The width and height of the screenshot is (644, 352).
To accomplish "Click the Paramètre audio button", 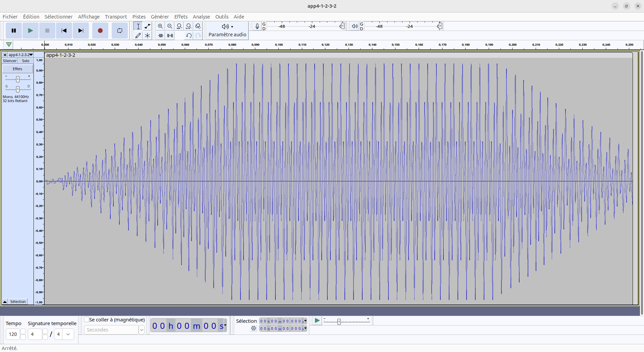I will click(x=227, y=31).
